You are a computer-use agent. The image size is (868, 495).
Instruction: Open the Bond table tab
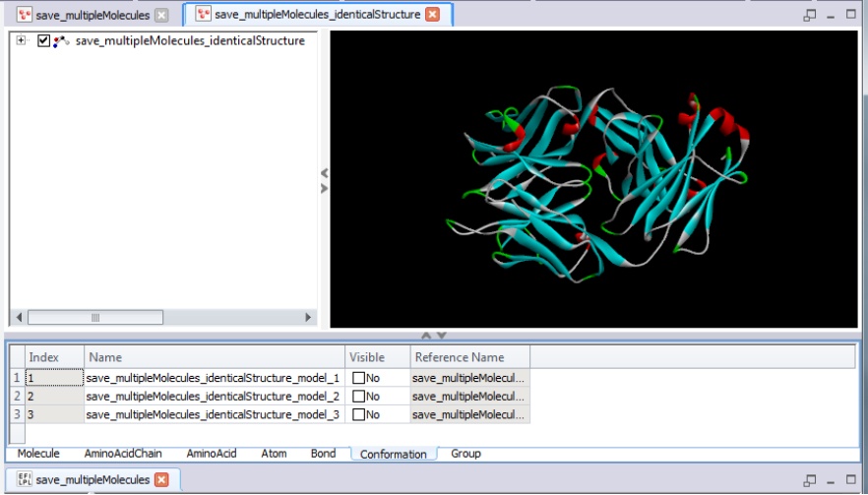pos(323,454)
